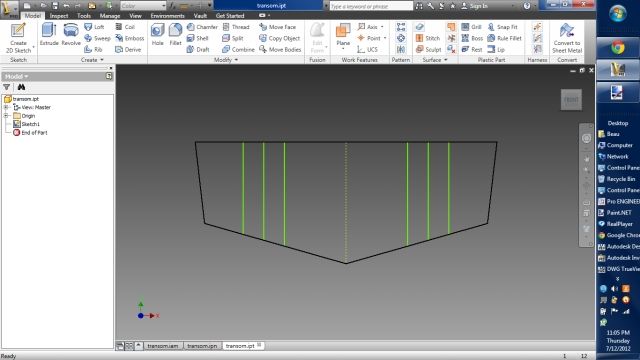
Task: Open the Get Started ribbon tab
Action: tap(230, 16)
